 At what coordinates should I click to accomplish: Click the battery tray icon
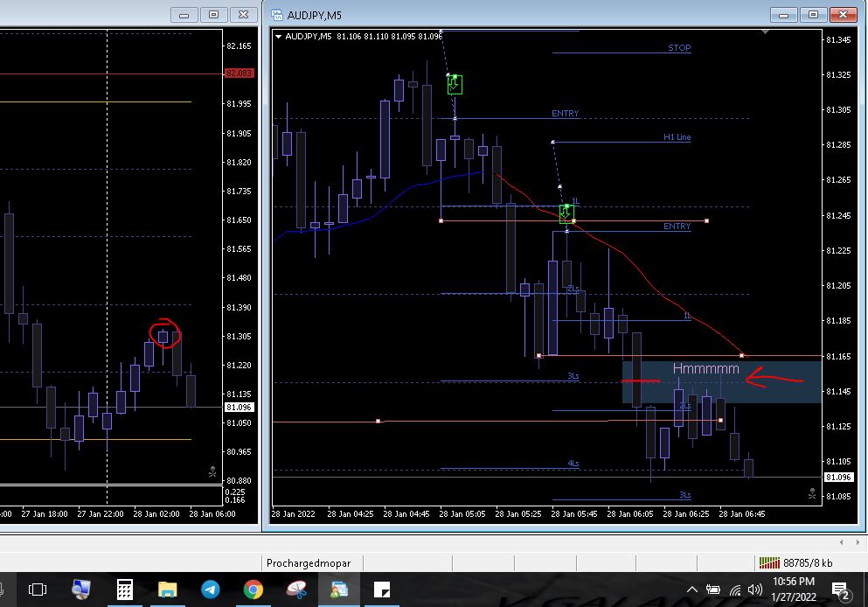712,590
